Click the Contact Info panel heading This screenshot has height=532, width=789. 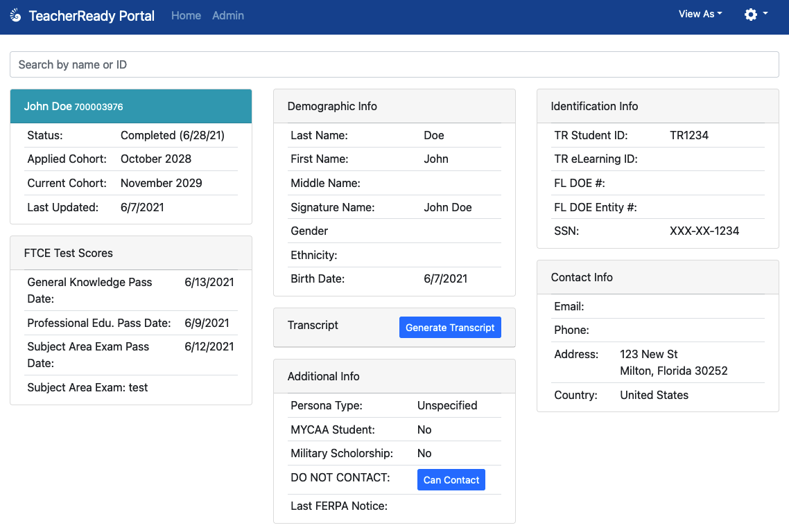(582, 277)
